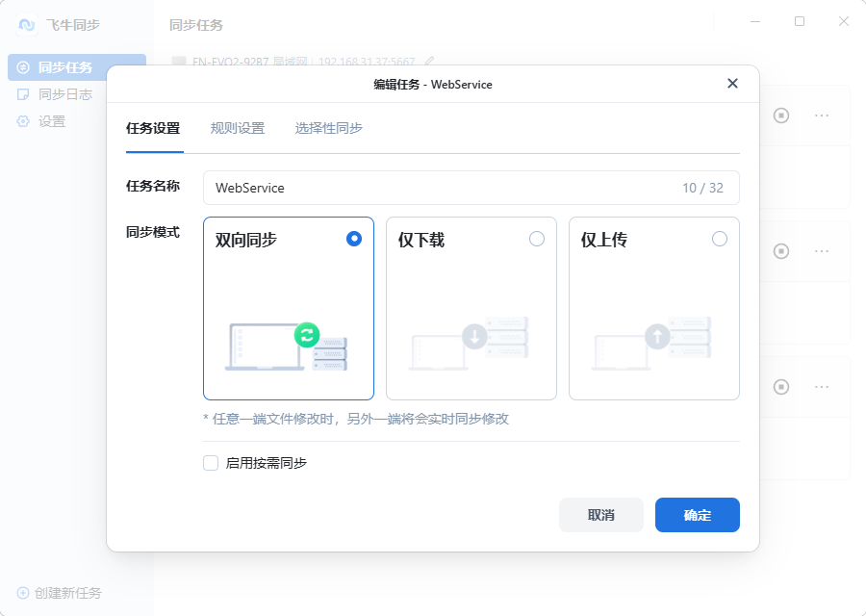Image resolution: width=866 pixels, height=616 pixels.
Task: Switch to the 规则设置 tab
Action: [238, 128]
